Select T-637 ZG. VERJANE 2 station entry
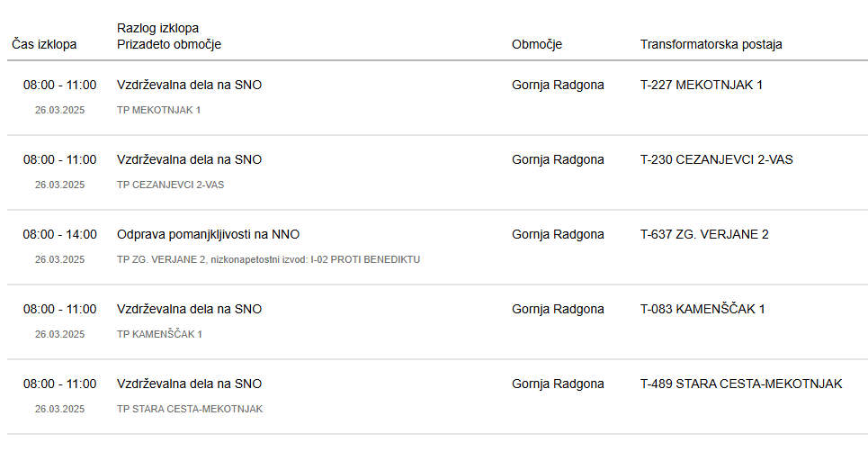Image resolution: width=868 pixels, height=452 pixels. pyautogui.click(x=704, y=234)
